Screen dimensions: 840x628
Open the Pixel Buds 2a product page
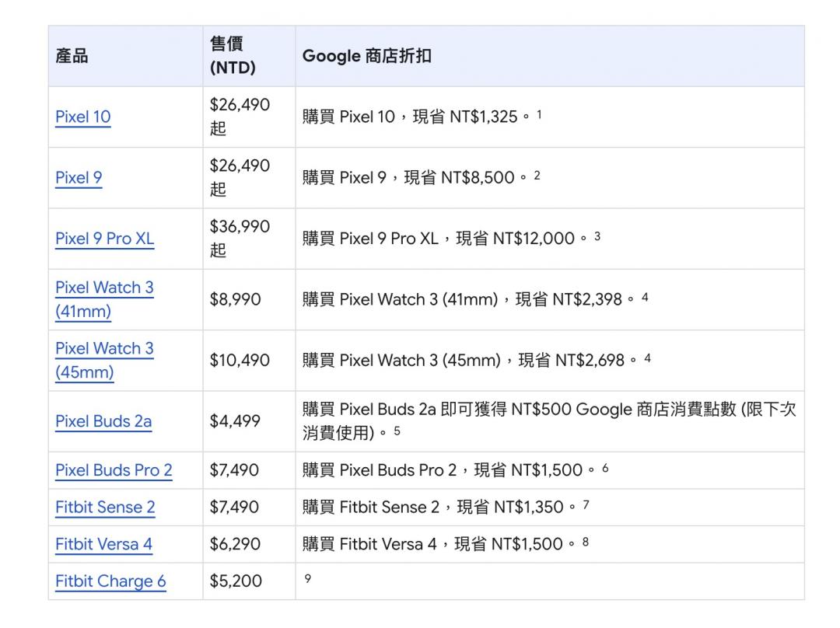(x=103, y=420)
